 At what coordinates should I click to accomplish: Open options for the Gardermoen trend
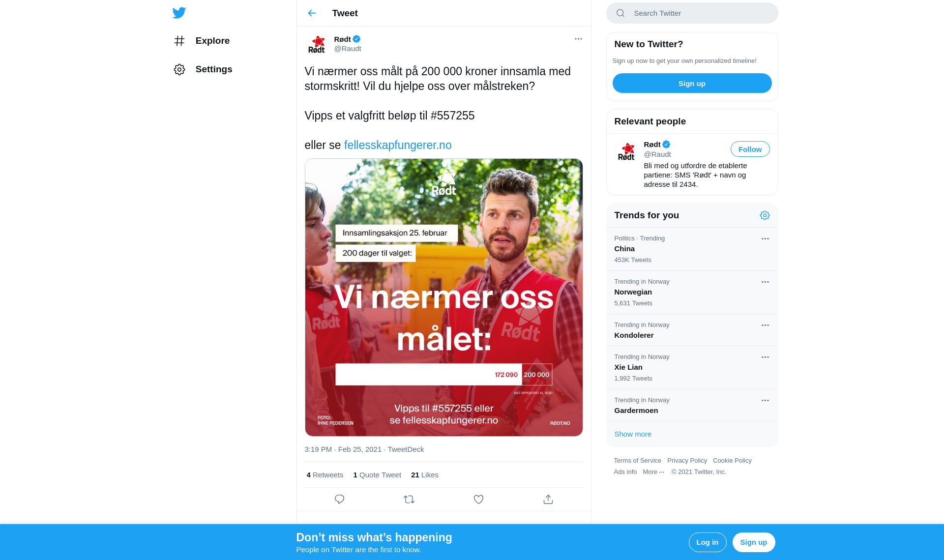tap(765, 400)
